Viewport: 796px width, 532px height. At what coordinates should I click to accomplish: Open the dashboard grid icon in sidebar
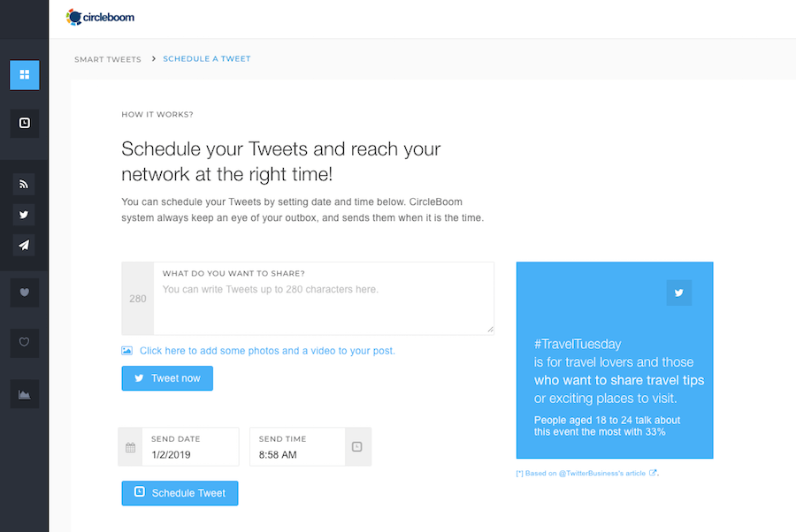coord(25,75)
